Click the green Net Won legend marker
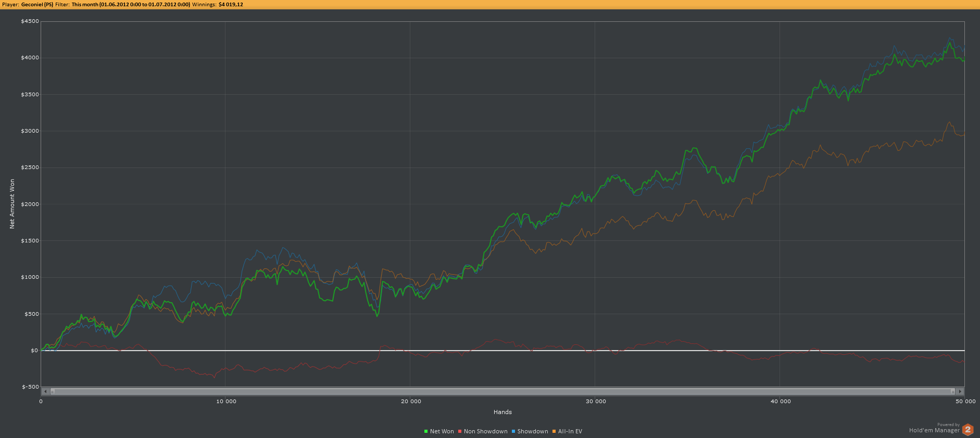Image resolution: width=980 pixels, height=438 pixels. [x=426, y=431]
